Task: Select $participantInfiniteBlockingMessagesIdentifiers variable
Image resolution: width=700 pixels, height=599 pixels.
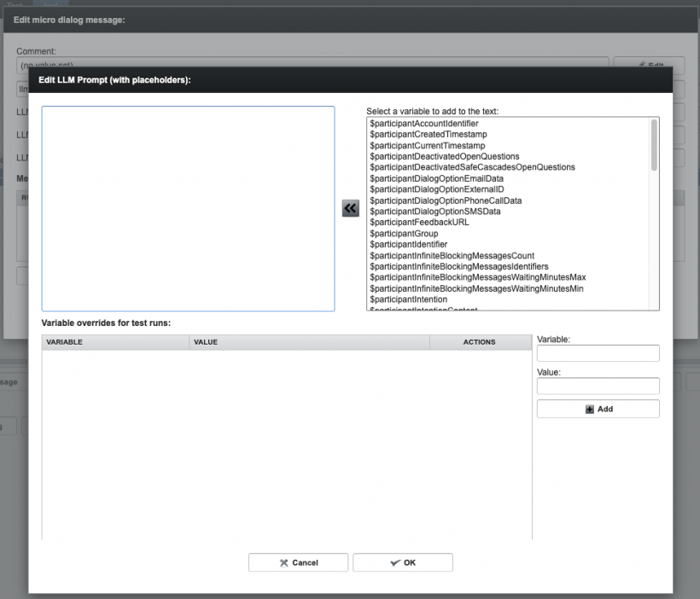Action: pyautogui.click(x=459, y=266)
